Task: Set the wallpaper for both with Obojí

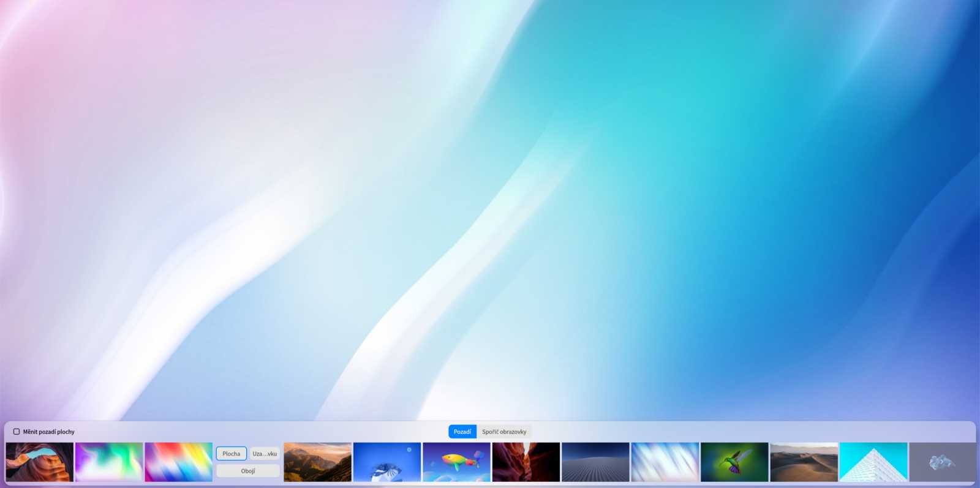Action: pyautogui.click(x=248, y=471)
